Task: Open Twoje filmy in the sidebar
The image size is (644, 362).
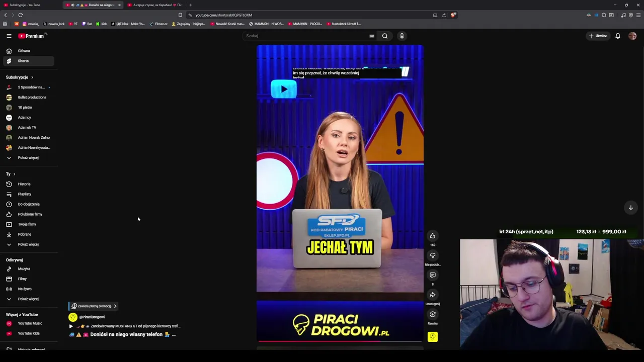Action: coord(28,224)
